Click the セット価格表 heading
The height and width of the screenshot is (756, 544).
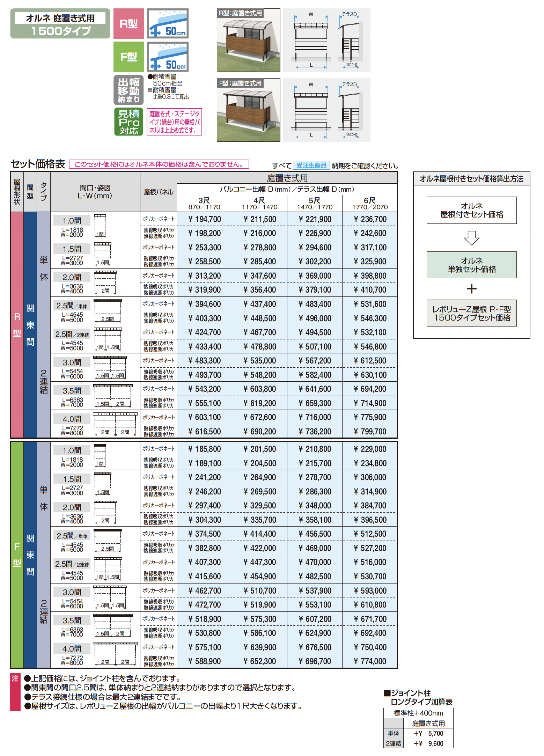point(38,164)
